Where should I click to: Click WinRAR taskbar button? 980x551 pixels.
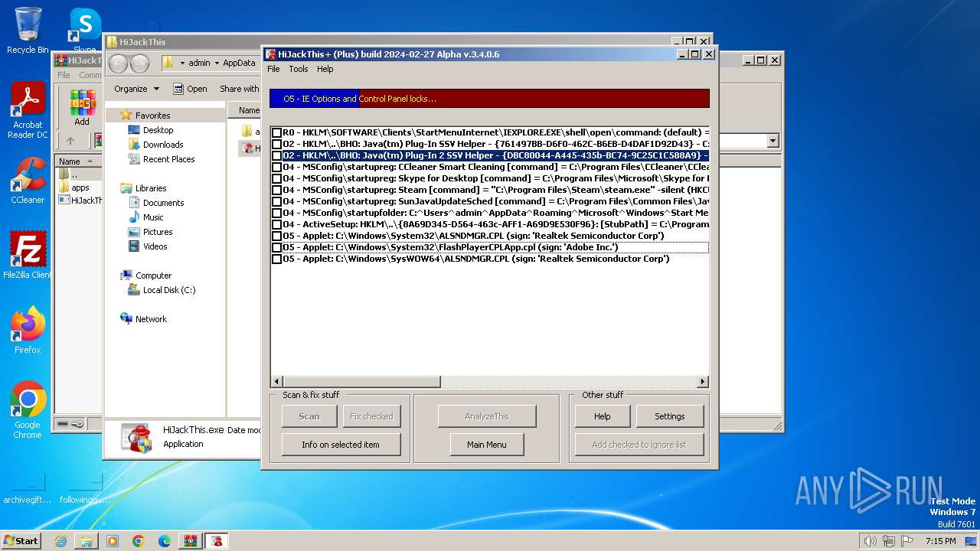tap(191, 541)
